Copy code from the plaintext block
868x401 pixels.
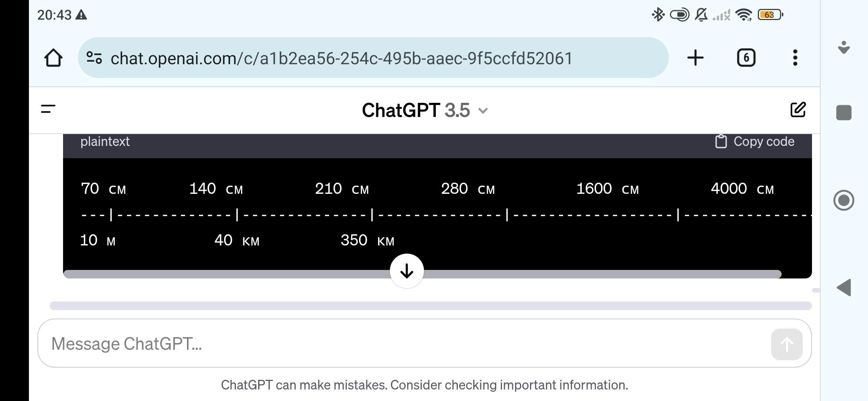tap(755, 141)
